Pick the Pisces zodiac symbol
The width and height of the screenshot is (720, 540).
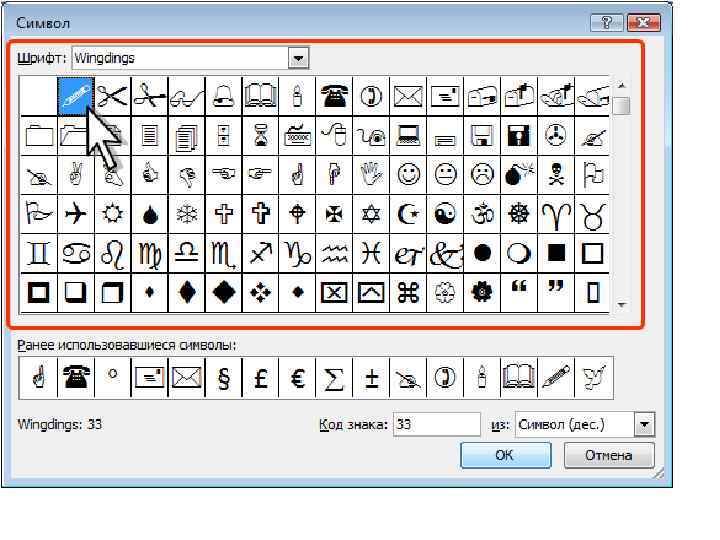pos(371,253)
